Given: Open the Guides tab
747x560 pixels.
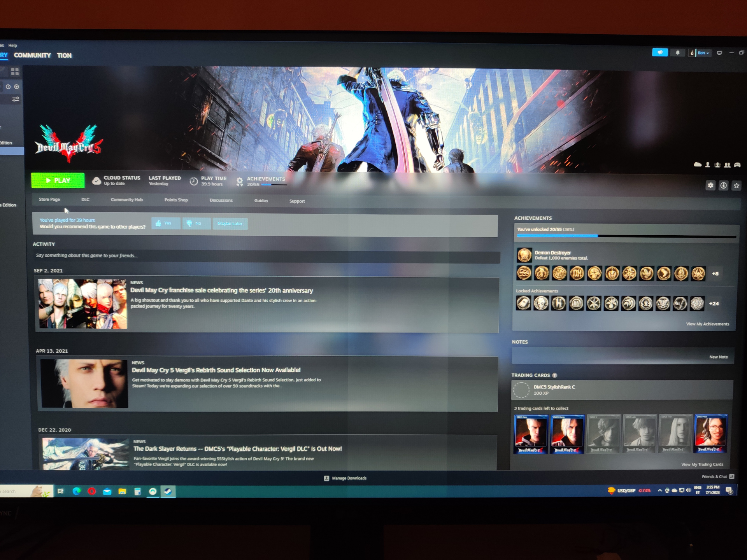Looking at the screenshot, I should coord(261,201).
